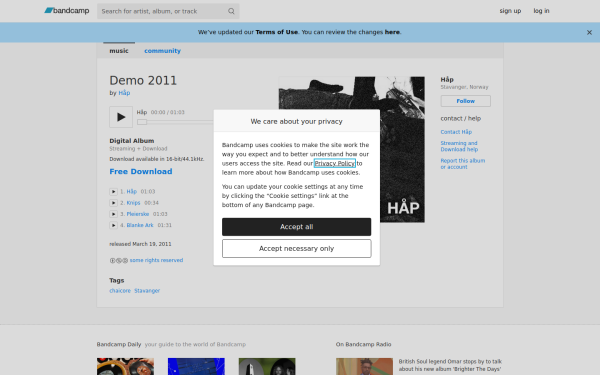
Task: Click the playback progress slider handle
Action: pos(142,122)
